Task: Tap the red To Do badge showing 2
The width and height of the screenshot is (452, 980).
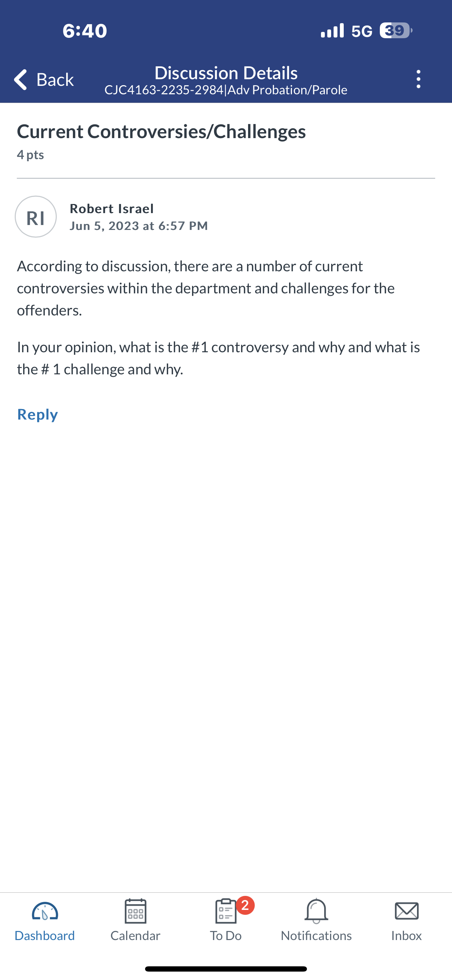Action: [245, 905]
